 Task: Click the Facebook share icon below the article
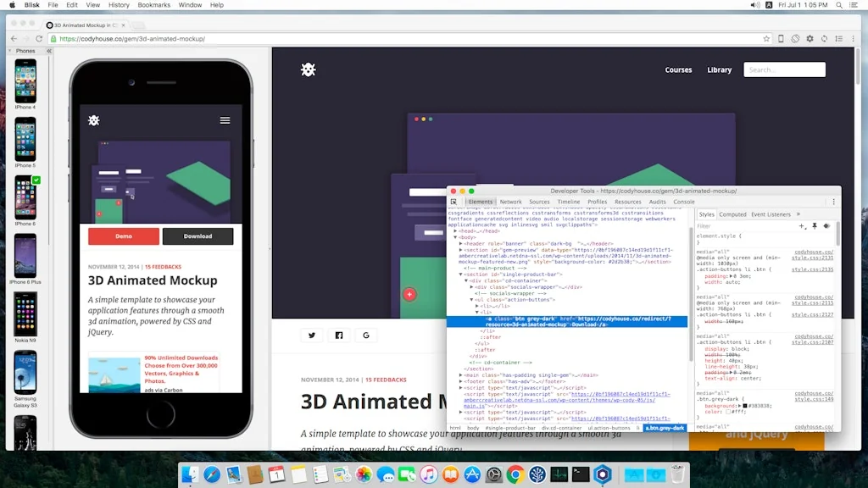point(339,335)
